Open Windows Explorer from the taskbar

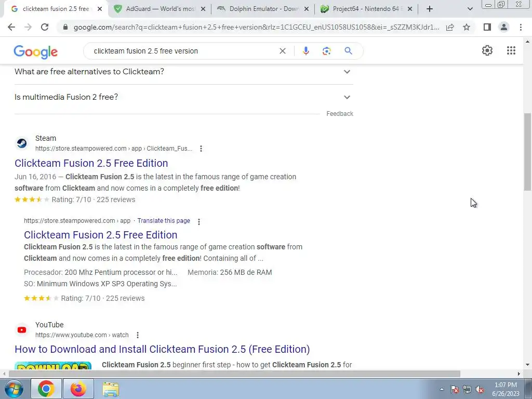pos(111,389)
